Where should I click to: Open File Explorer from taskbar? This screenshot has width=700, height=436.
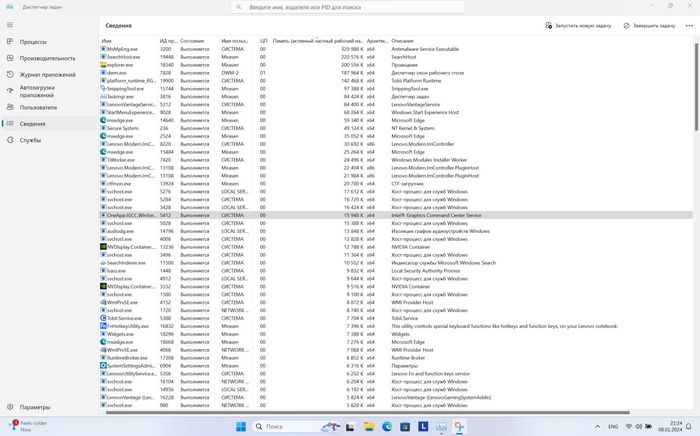[x=369, y=427]
